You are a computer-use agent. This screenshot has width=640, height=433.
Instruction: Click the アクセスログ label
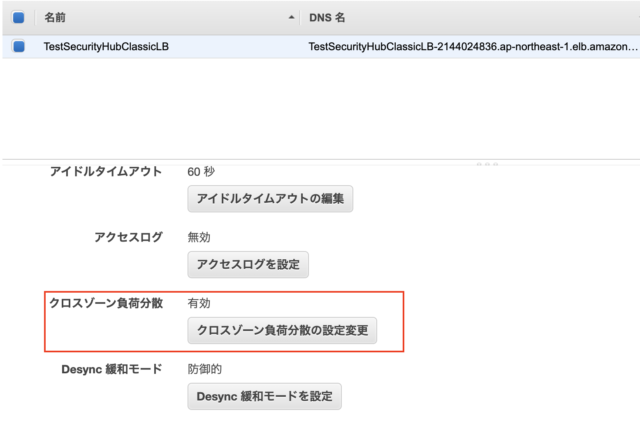129,237
